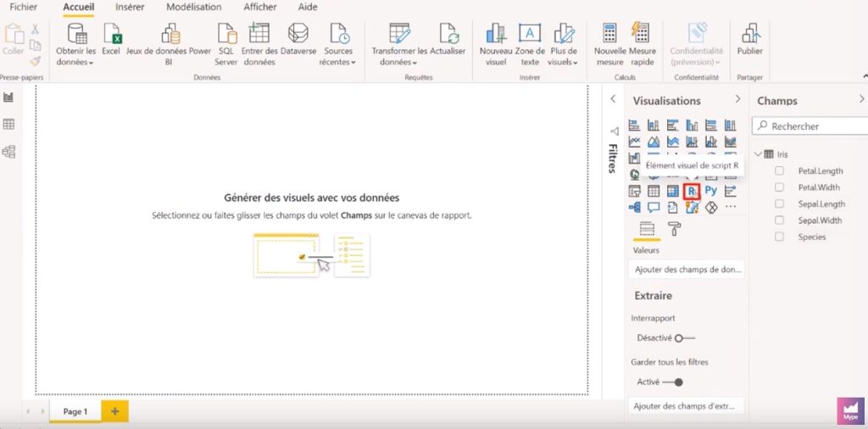Add a key influencers visual

point(731,191)
